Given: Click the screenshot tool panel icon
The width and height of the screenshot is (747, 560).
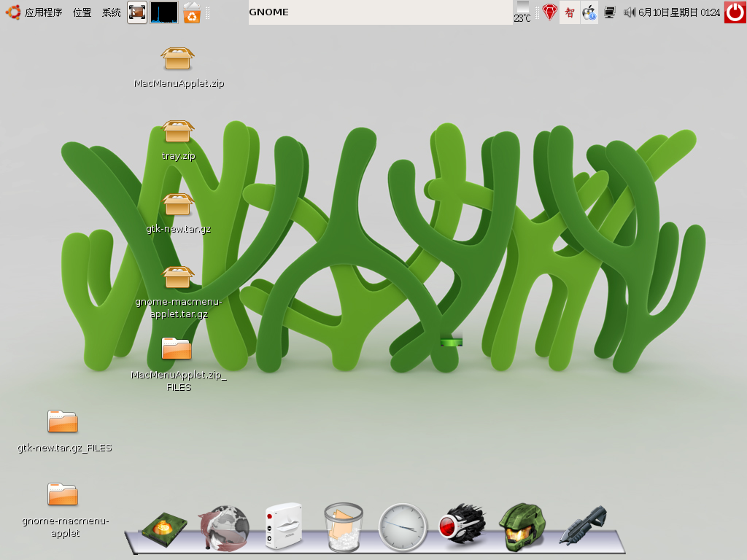Looking at the screenshot, I should 136,12.
